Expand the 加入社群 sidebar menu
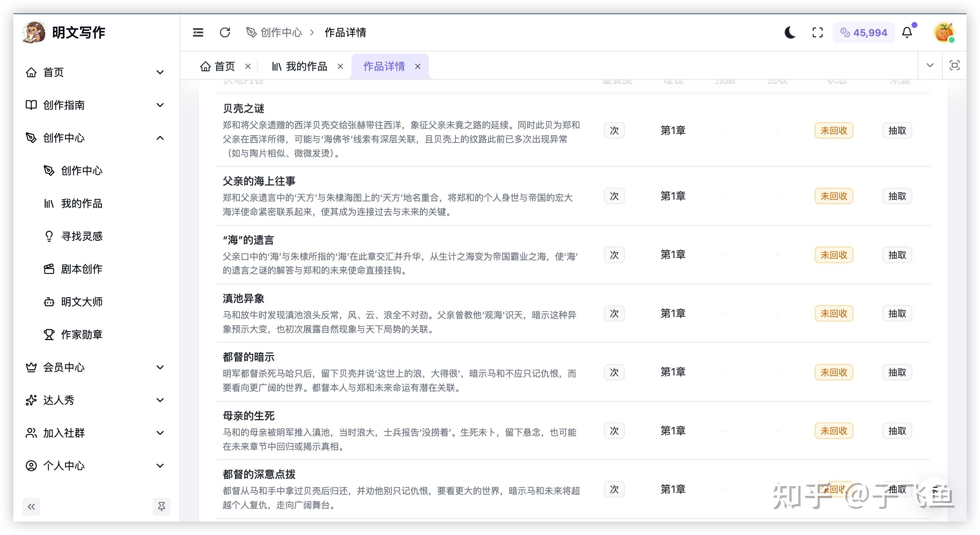 pos(95,432)
